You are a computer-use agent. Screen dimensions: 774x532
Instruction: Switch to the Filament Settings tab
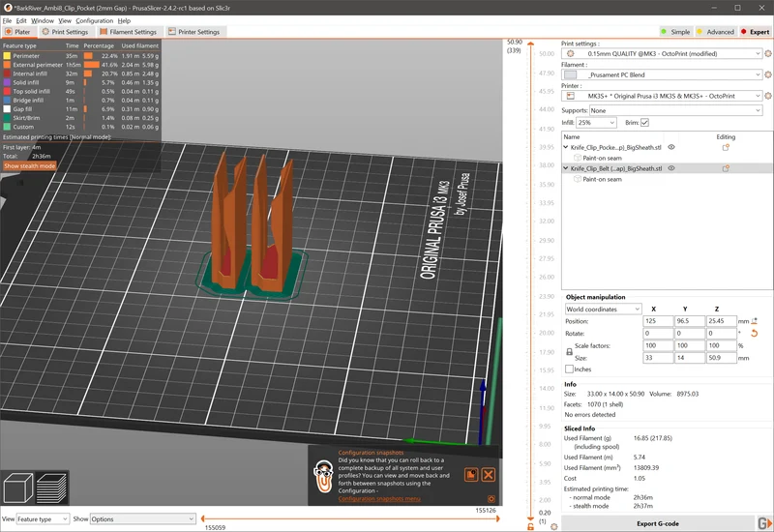click(x=128, y=32)
